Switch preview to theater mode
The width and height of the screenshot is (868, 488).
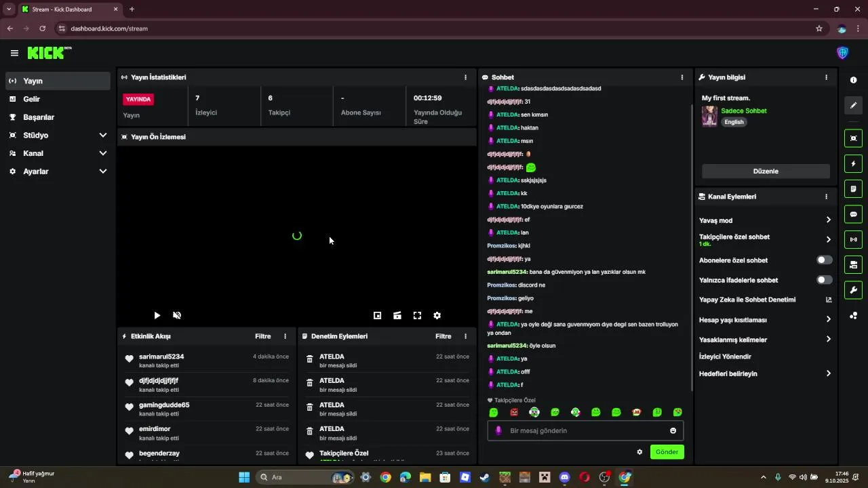(x=397, y=315)
